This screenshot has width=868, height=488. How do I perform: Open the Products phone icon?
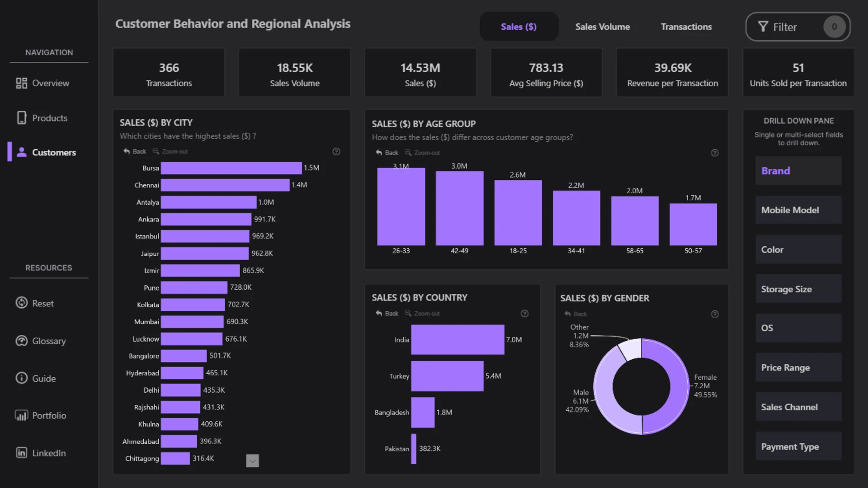coord(21,118)
